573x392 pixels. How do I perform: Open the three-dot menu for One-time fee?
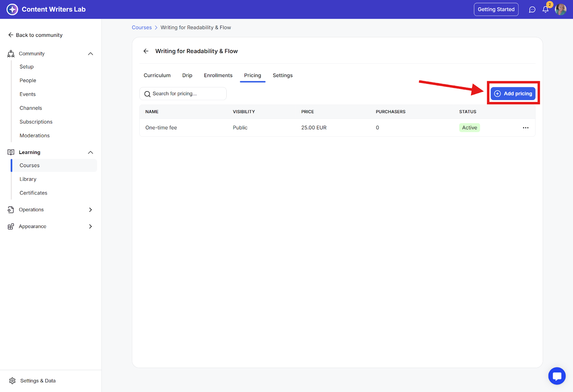click(x=525, y=128)
